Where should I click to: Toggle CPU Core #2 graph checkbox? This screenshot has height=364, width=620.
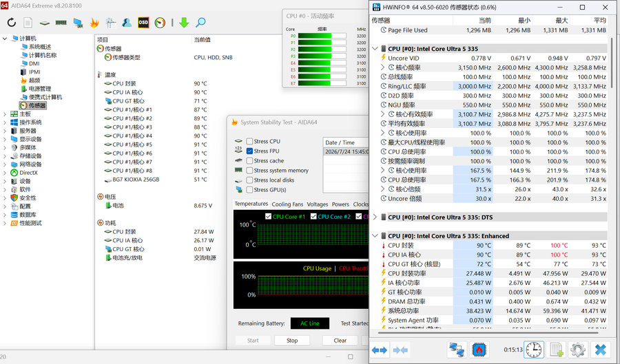pos(313,216)
